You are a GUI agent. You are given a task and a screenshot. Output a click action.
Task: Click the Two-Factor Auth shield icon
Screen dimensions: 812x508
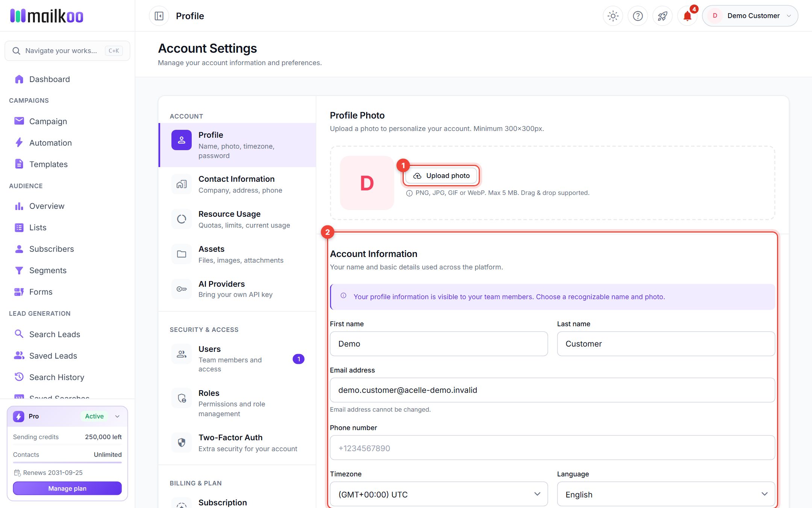point(182,443)
